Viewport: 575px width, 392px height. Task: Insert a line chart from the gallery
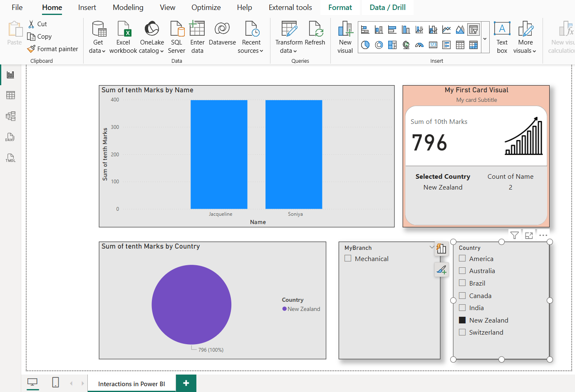tap(446, 30)
